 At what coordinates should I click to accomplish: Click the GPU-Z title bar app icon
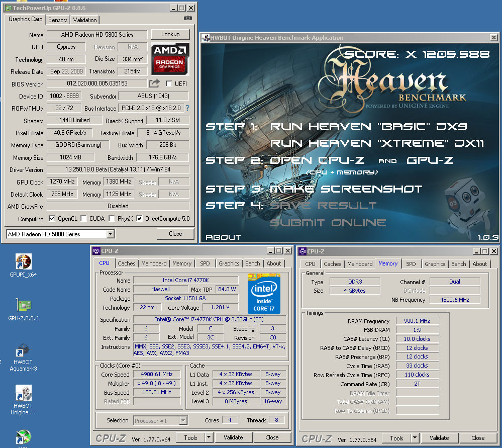tap(8, 8)
